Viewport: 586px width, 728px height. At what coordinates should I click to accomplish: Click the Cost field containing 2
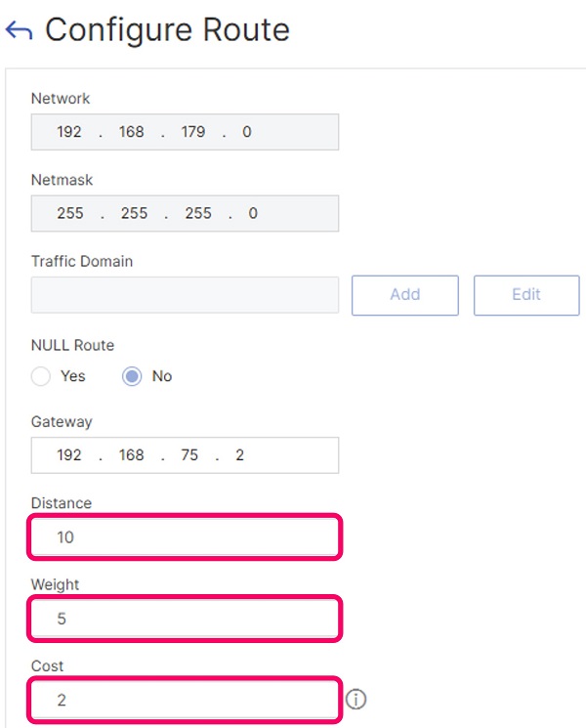click(185, 700)
